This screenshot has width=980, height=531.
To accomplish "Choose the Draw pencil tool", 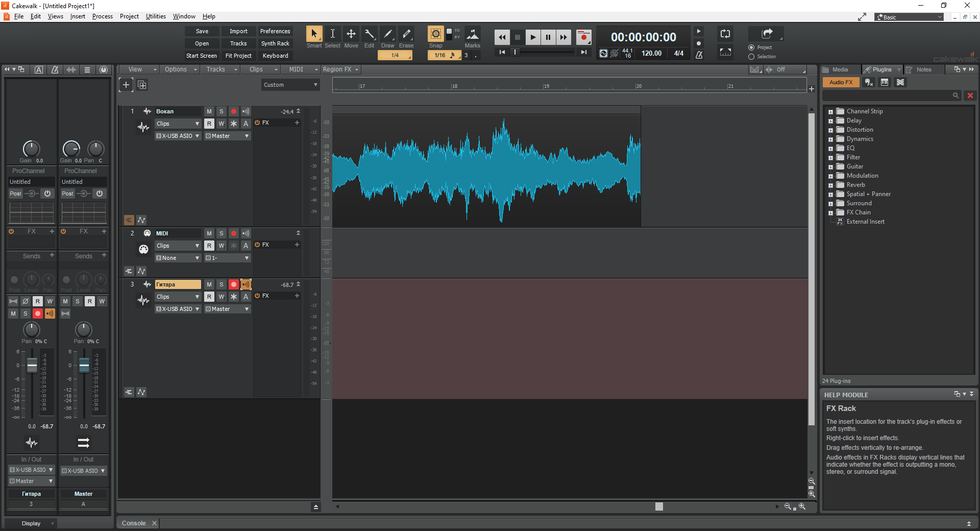I will (388, 34).
